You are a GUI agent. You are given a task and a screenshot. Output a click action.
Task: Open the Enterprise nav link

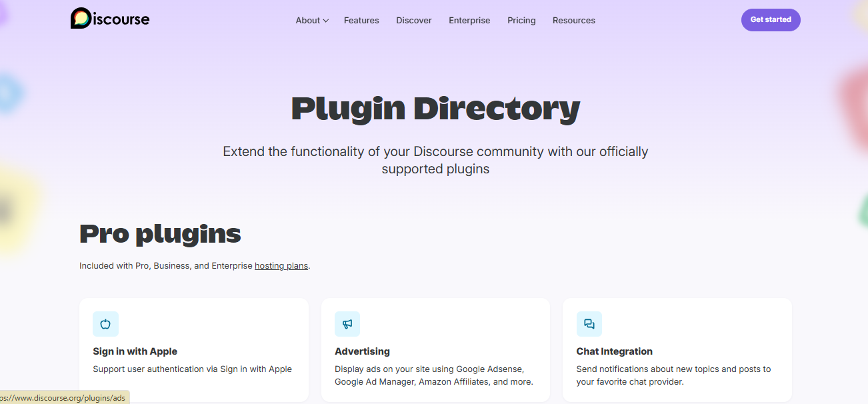pos(469,21)
